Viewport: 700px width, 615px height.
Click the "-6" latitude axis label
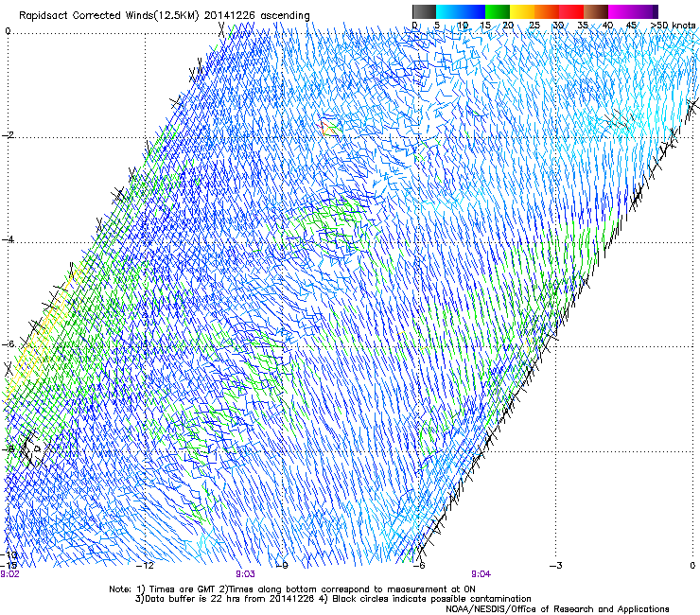(9, 344)
